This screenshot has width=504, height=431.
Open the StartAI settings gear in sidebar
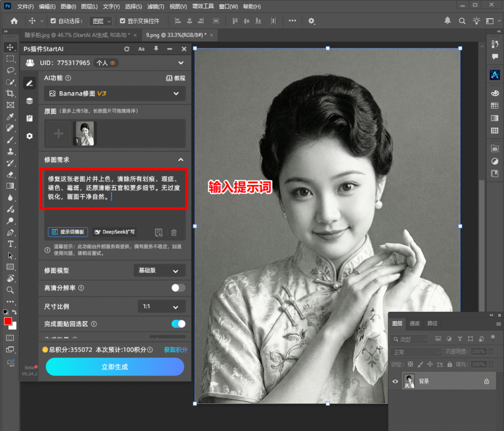30,136
